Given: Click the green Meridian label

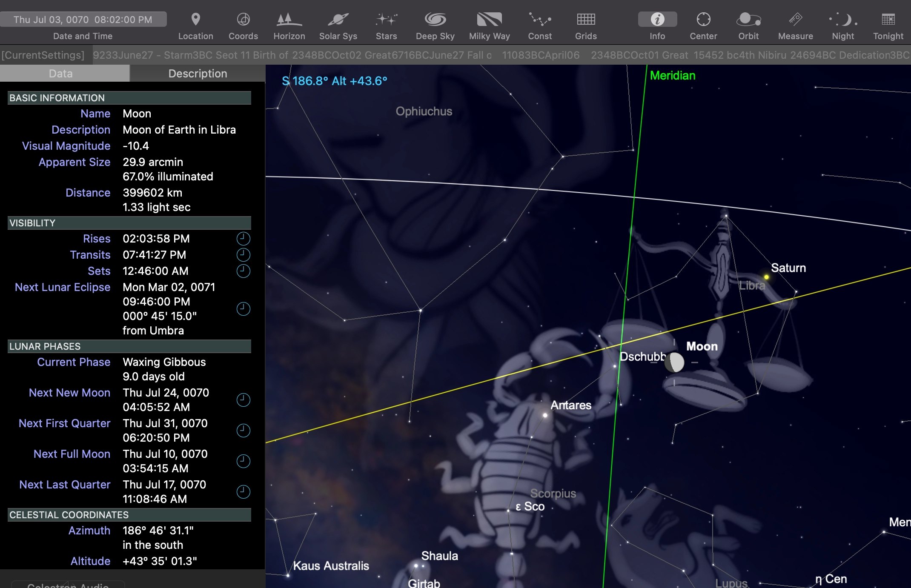Looking at the screenshot, I should pos(673,76).
